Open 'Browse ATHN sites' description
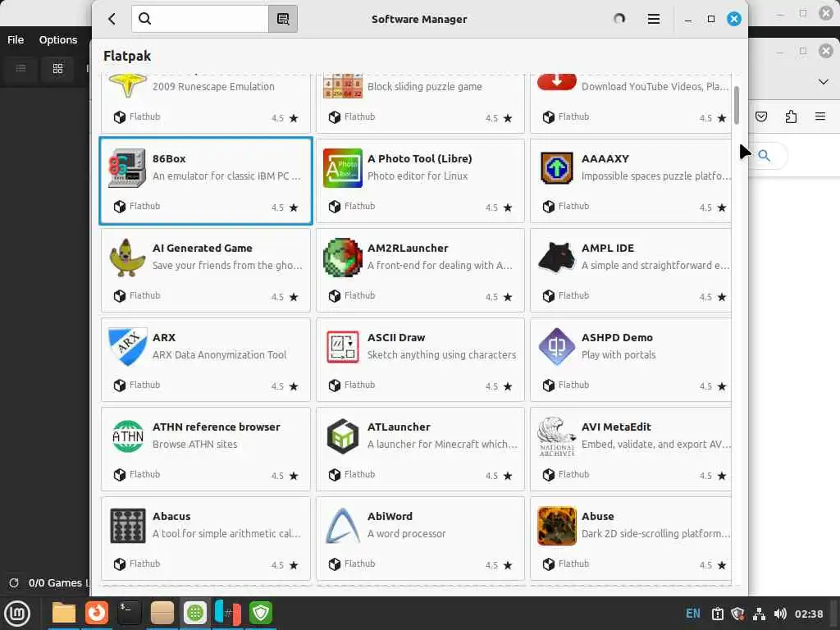This screenshot has height=630, width=840. pyautogui.click(x=194, y=444)
